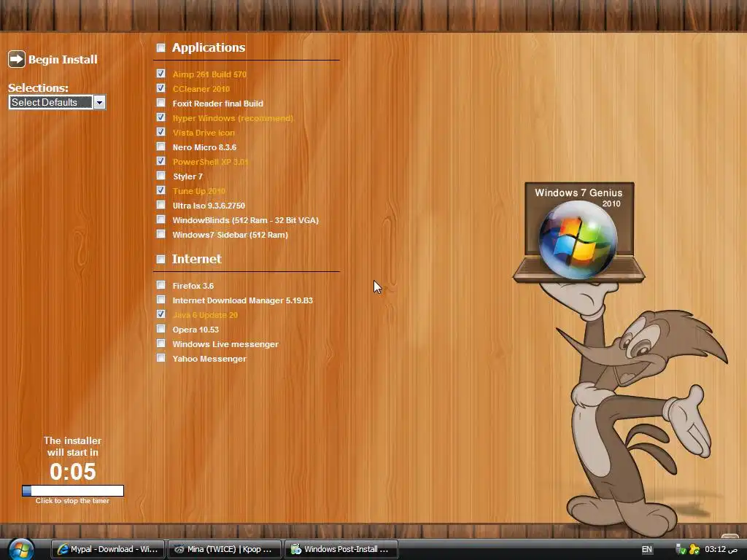The width and height of the screenshot is (747, 560).
Task: Uncheck Tune Up 2010
Action: tap(161, 190)
